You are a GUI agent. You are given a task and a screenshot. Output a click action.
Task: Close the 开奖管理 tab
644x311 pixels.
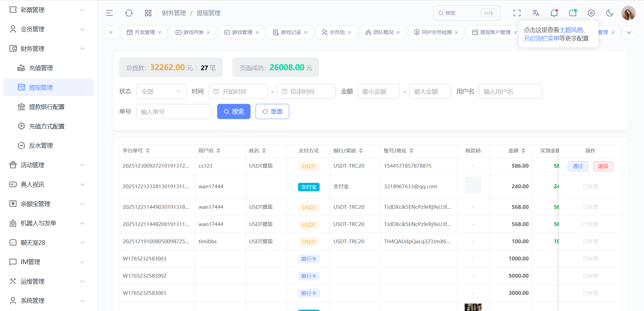coord(160,32)
